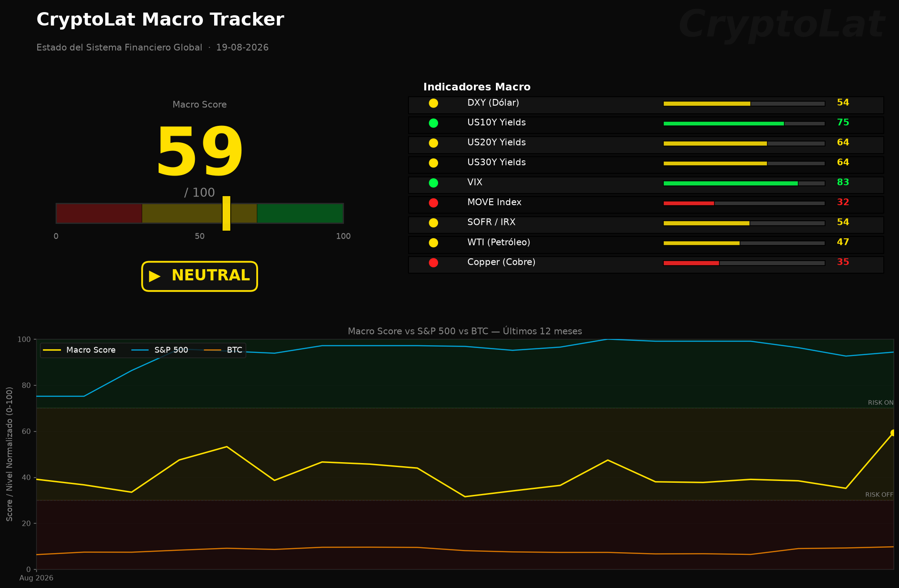
Task: Click the US30Y Yields progress bar
Action: tap(744, 163)
